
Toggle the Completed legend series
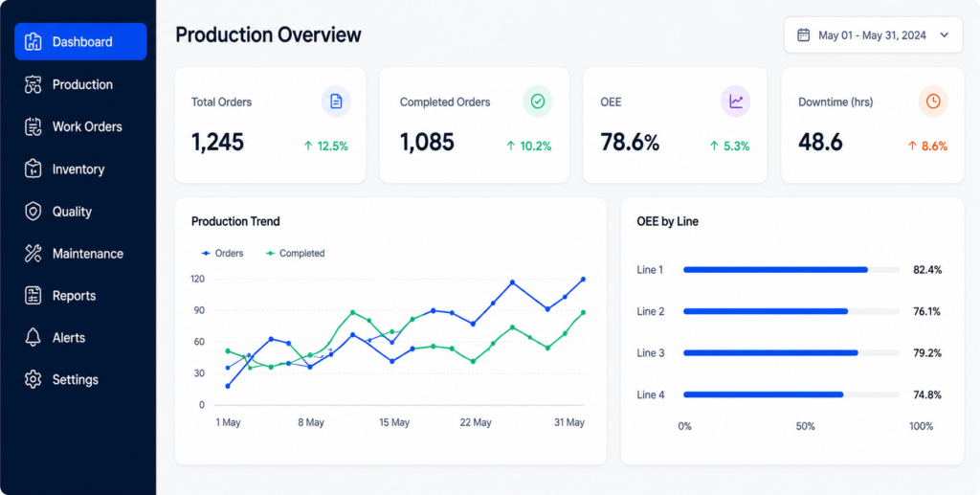[x=296, y=253]
